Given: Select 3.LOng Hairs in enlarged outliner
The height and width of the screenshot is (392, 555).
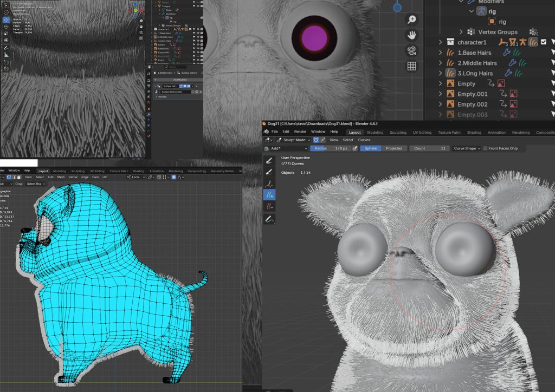Looking at the screenshot, I should pyautogui.click(x=475, y=73).
